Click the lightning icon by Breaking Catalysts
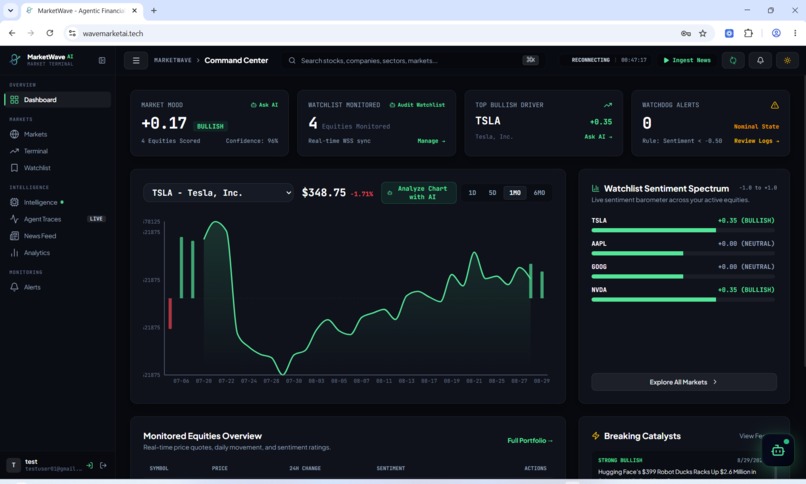The height and width of the screenshot is (484, 806). (596, 436)
